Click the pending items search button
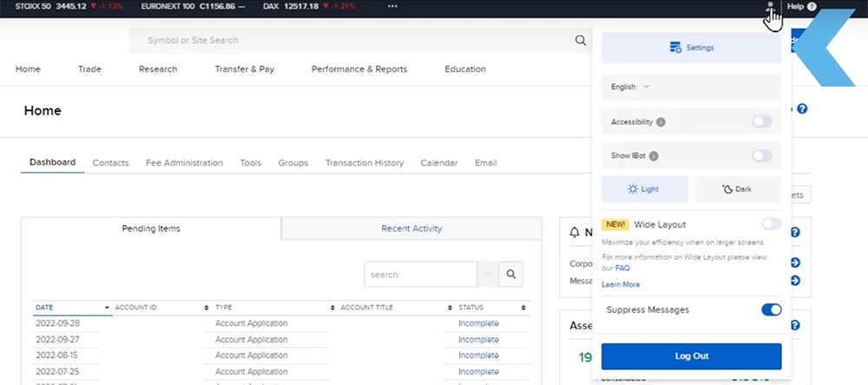This screenshot has height=385, width=868. pyautogui.click(x=512, y=275)
